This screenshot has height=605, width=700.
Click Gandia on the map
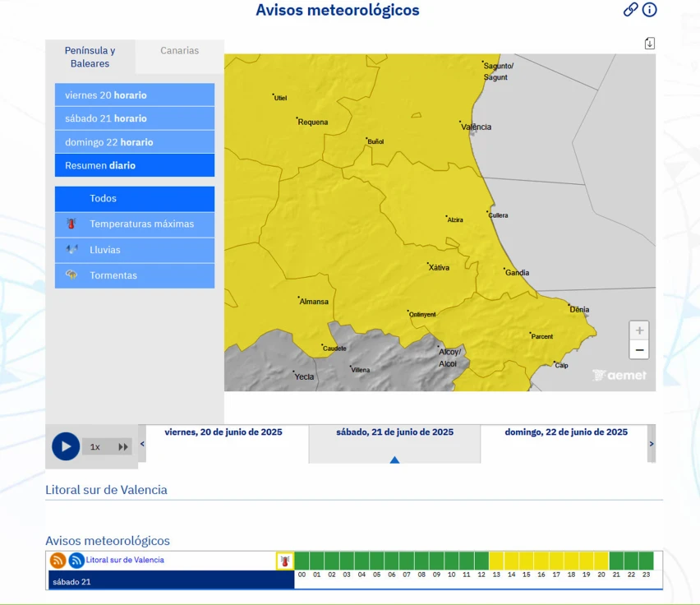[x=517, y=272]
